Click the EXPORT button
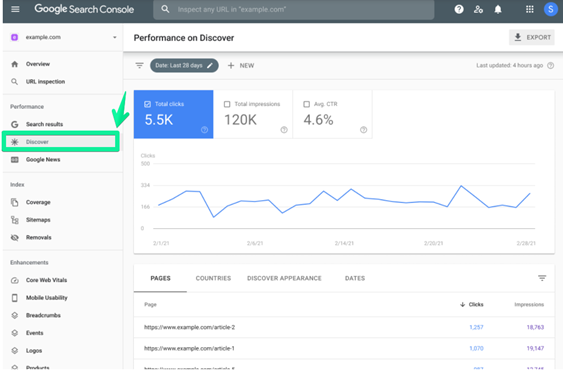 click(x=532, y=37)
